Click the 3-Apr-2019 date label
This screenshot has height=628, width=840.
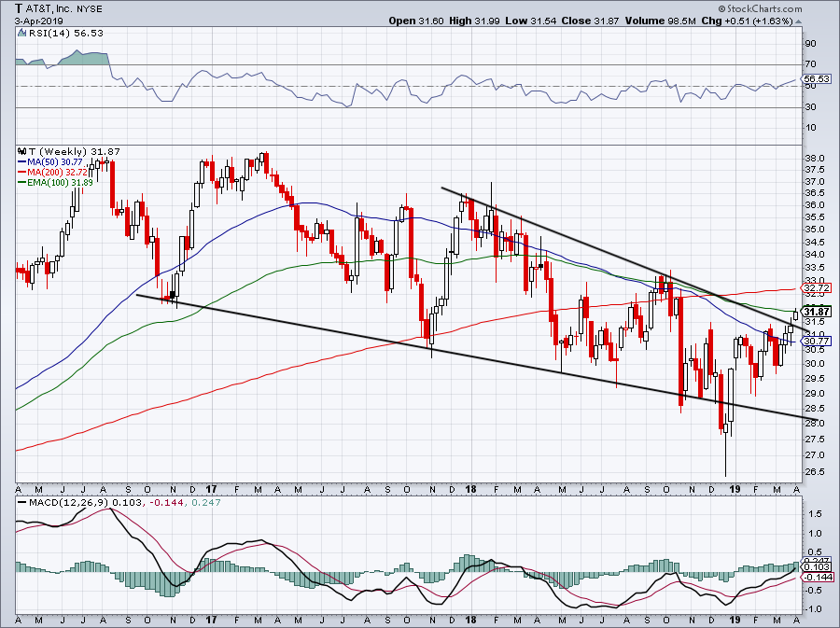(38, 21)
